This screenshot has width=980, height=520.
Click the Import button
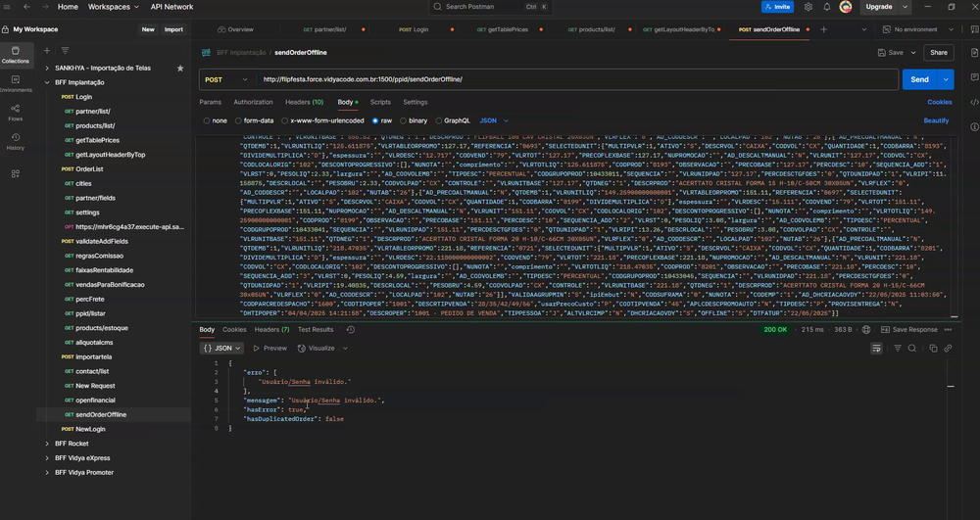coord(173,29)
